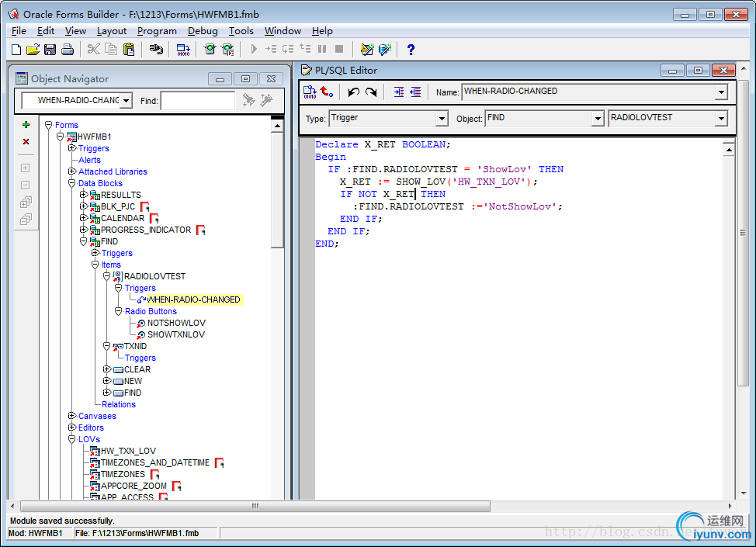Click the Open file toolbar icon
The width and height of the screenshot is (756, 547).
pos(33,49)
